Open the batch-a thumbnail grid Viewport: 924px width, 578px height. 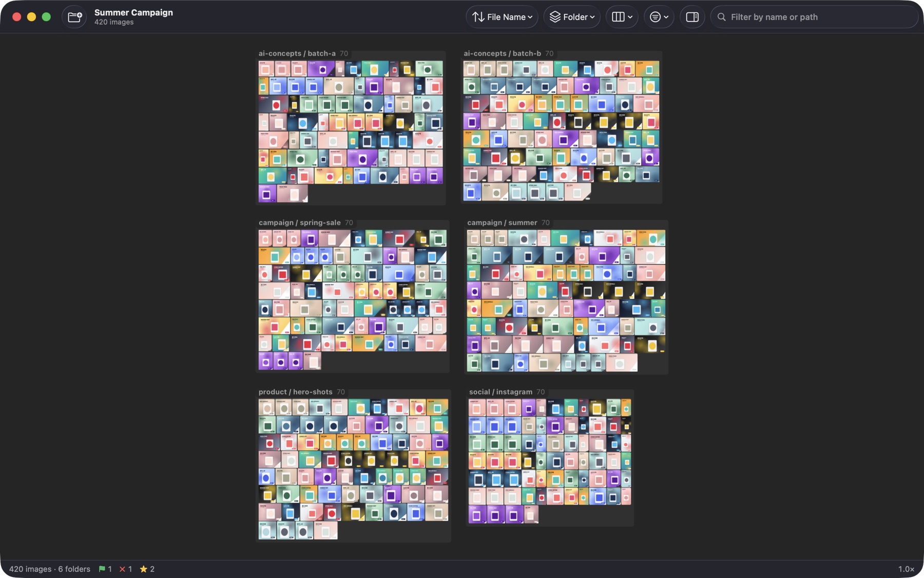(x=351, y=132)
